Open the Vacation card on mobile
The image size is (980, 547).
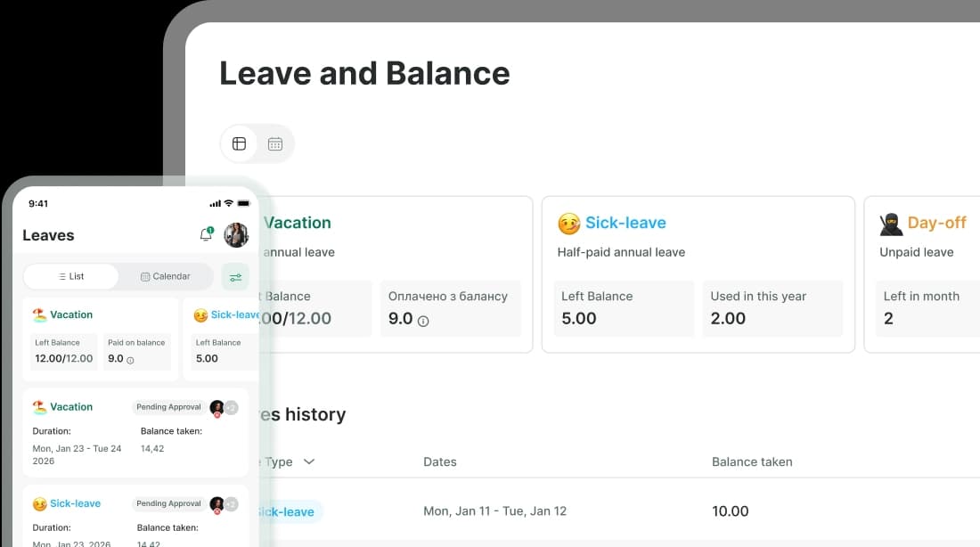coord(100,339)
